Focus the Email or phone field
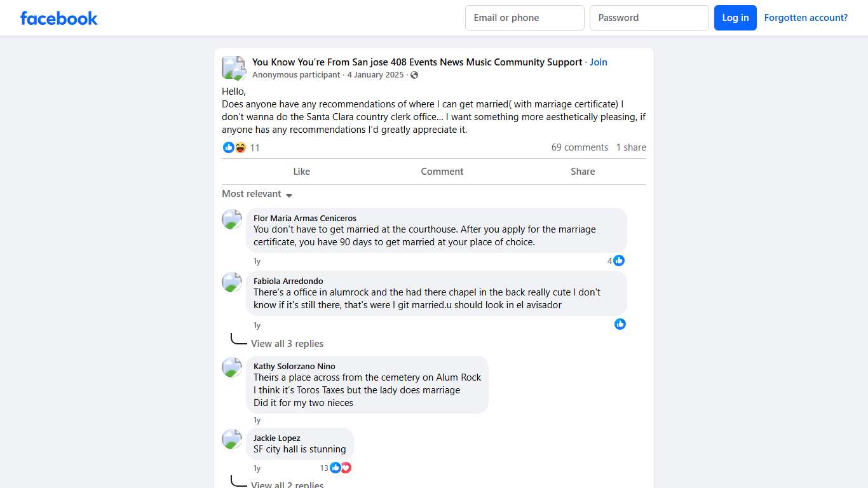The height and width of the screenshot is (488, 868). click(x=524, y=18)
